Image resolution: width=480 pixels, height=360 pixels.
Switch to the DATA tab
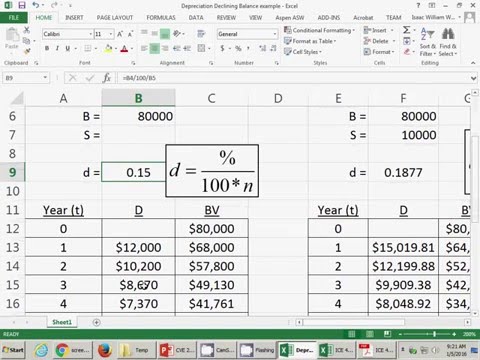click(x=196, y=17)
